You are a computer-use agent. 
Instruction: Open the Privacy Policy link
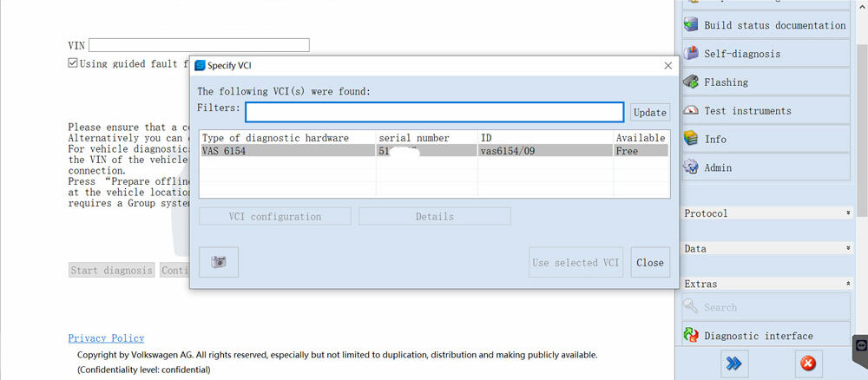click(106, 338)
